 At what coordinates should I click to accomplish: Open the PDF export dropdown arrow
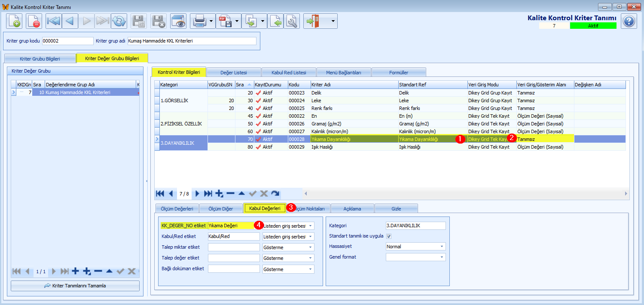(238, 21)
